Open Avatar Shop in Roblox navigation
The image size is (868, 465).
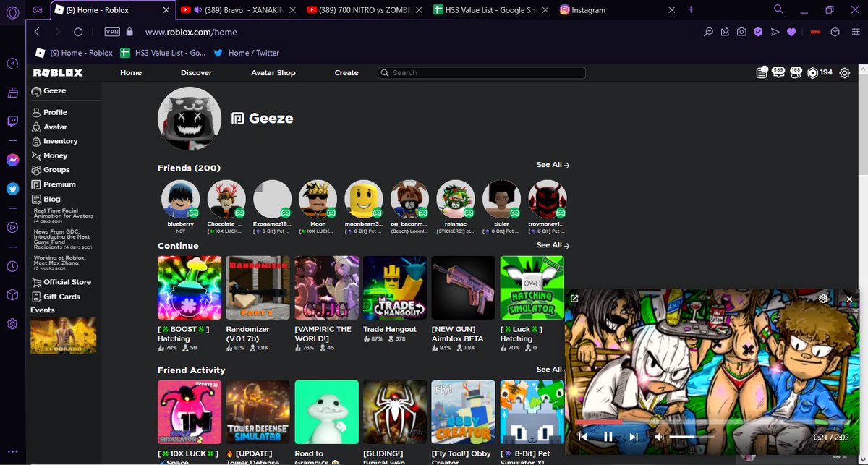(x=273, y=72)
